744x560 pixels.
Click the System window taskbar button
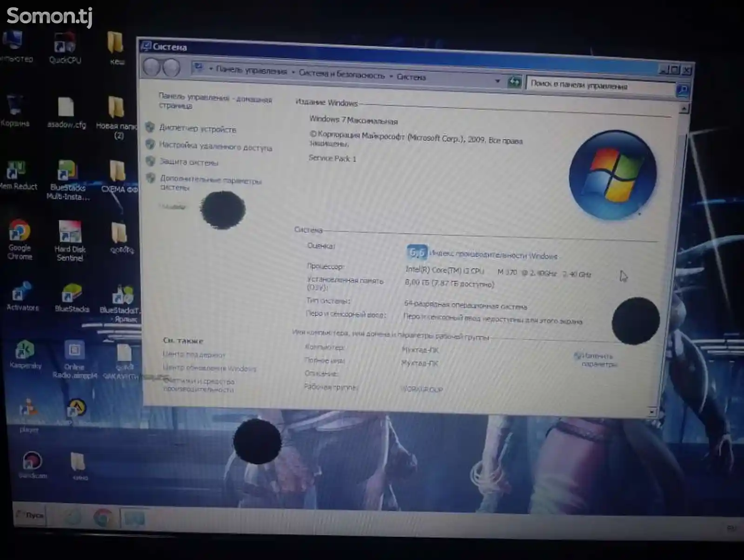(133, 518)
